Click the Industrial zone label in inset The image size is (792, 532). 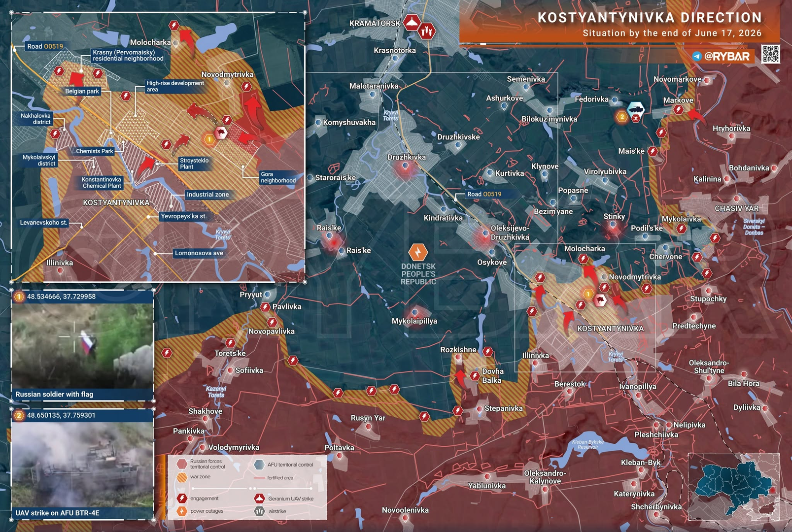click(x=207, y=195)
